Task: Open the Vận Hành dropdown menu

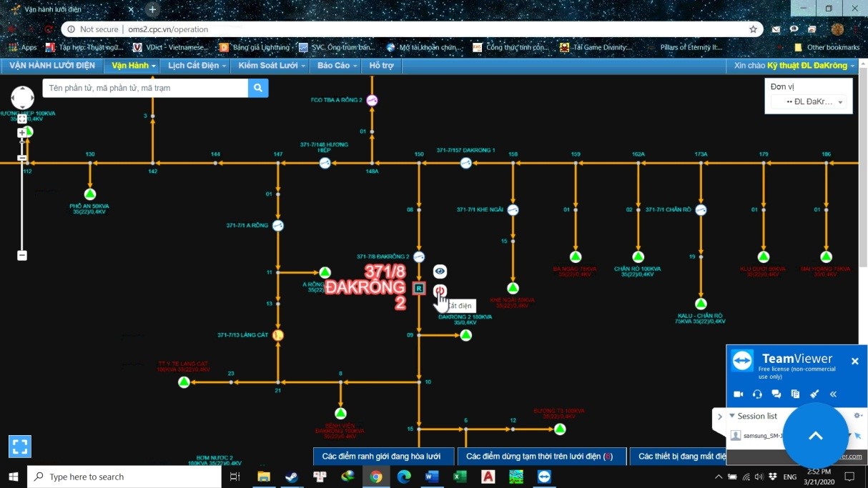Action: coord(134,66)
